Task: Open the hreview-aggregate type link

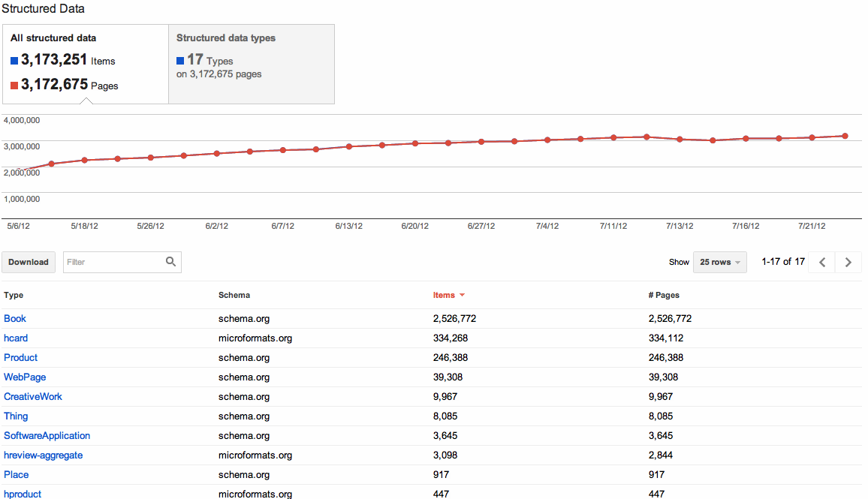Action: coord(43,455)
